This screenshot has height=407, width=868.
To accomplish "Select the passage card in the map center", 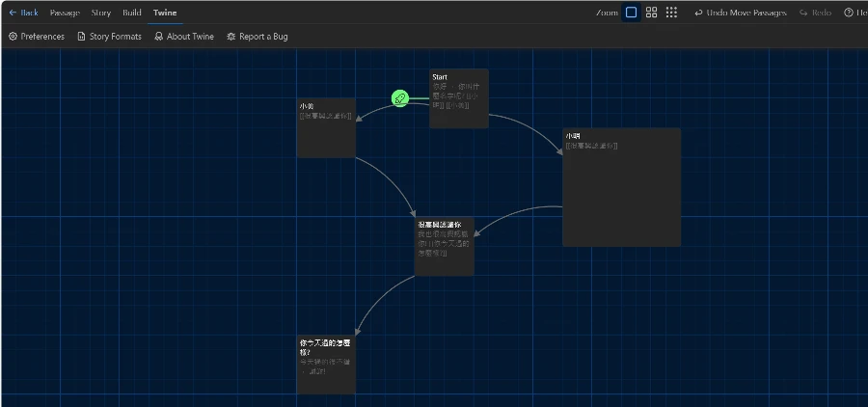I will 444,247.
